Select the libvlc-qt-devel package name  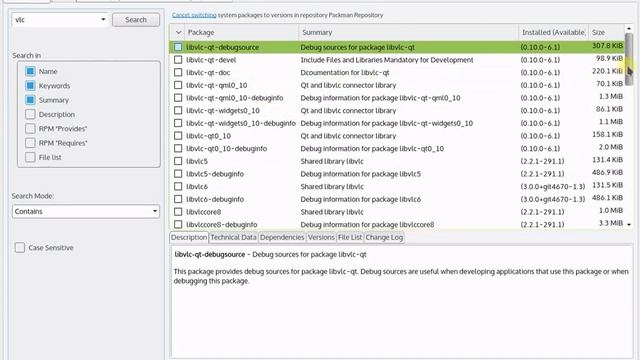211,60
